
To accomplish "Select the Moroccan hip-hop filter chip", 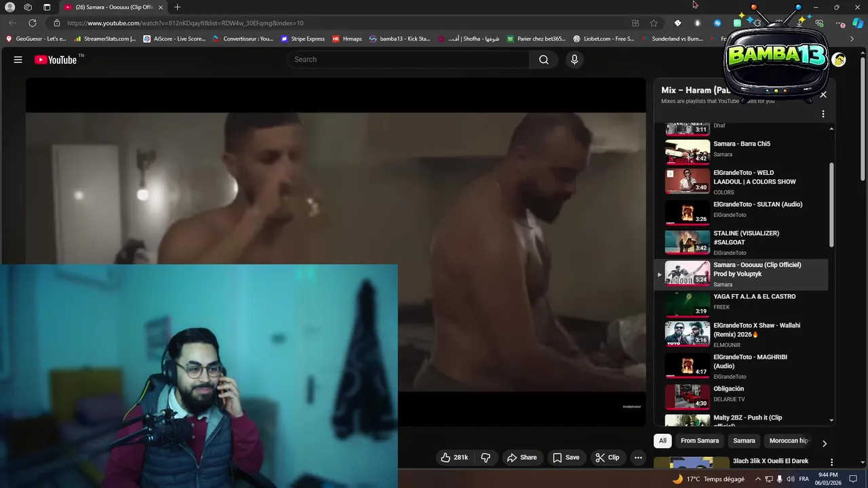I will click(x=789, y=441).
